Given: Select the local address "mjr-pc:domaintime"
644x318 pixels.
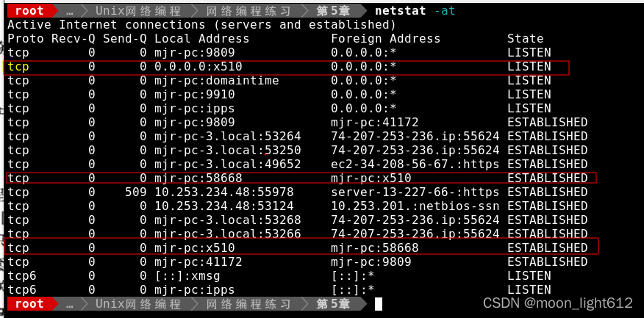Looking at the screenshot, I should (x=216, y=81).
